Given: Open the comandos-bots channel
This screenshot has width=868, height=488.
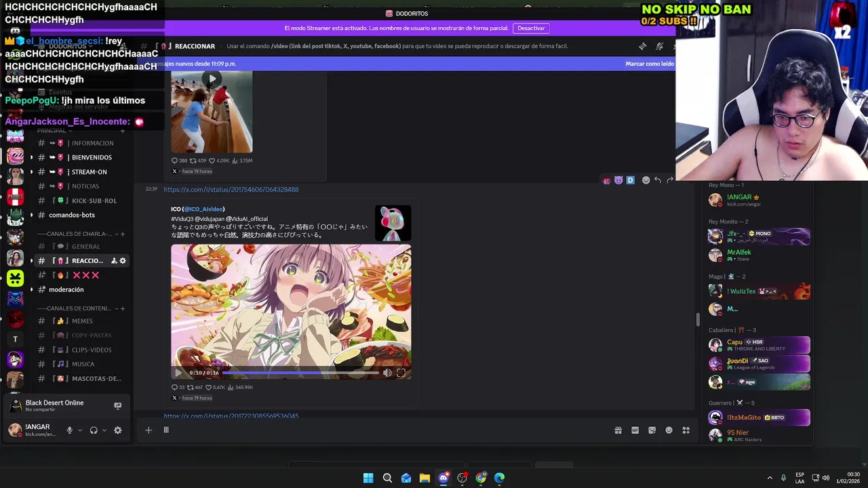Looking at the screenshot, I should click(x=81, y=215).
